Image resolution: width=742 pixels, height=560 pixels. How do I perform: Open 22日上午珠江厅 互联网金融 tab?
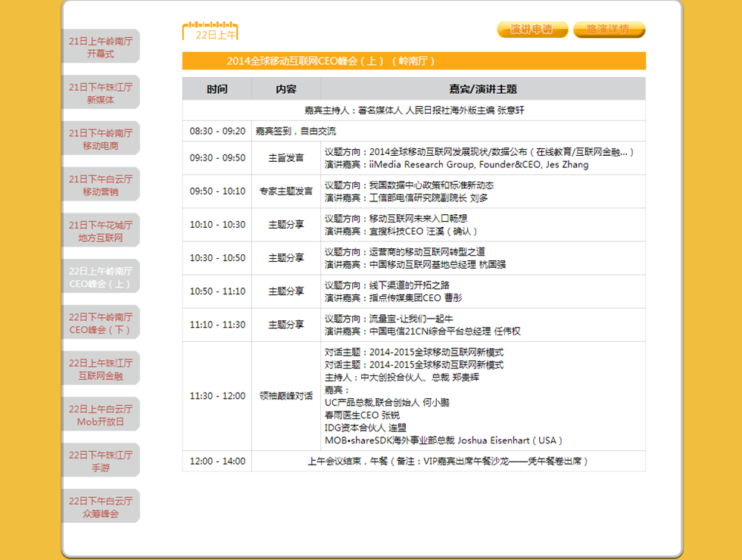101,369
